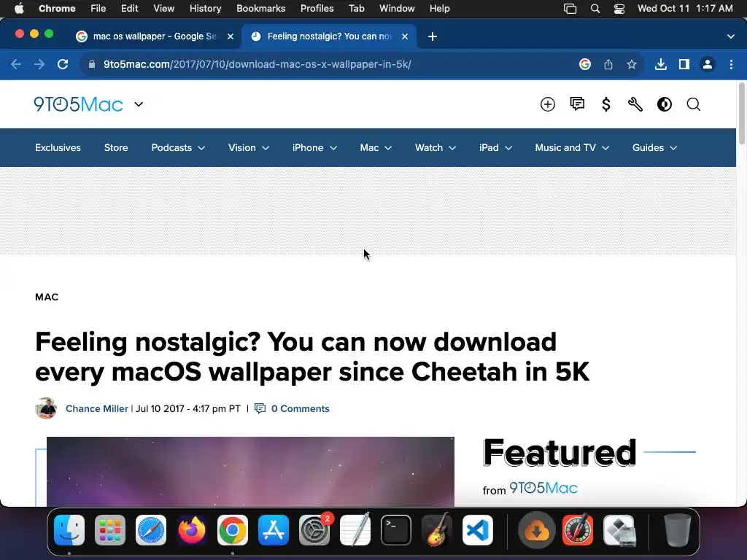
Task: Open the Window menu
Action: click(x=397, y=9)
